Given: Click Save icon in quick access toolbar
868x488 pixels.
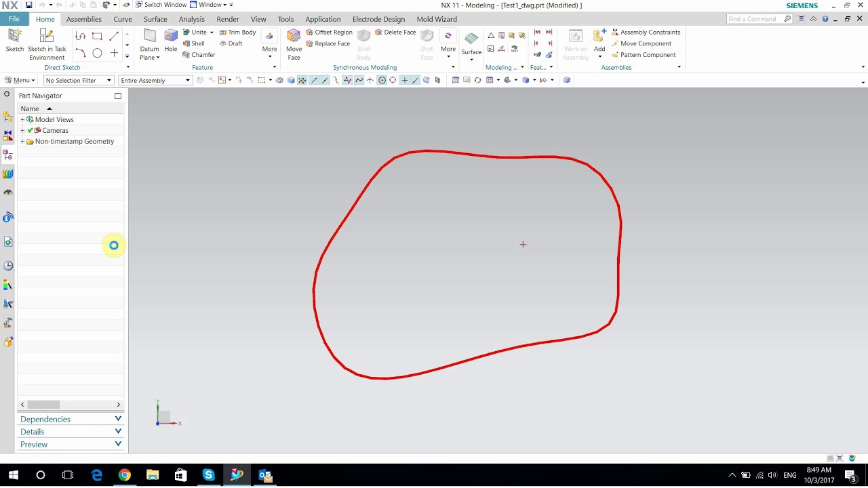Looking at the screenshot, I should [x=28, y=5].
